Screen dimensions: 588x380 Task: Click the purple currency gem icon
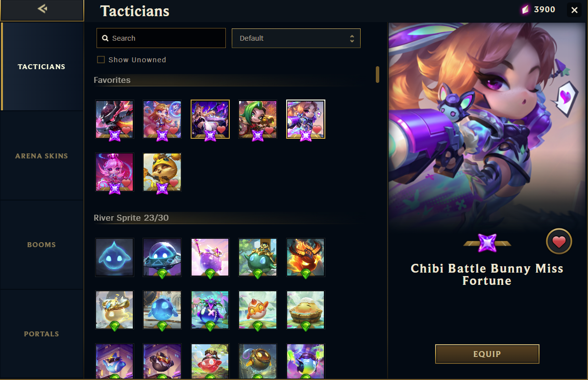coord(525,9)
